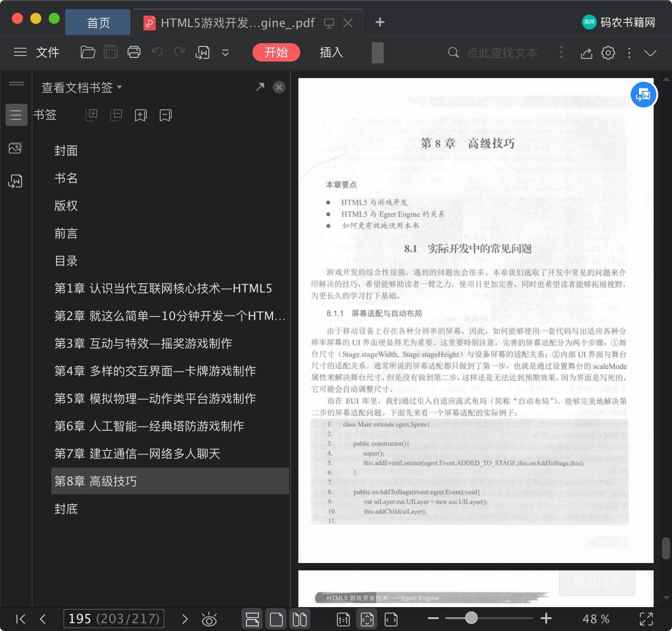
Task: Add a new bookmark icon
Action: pyautogui.click(x=141, y=115)
